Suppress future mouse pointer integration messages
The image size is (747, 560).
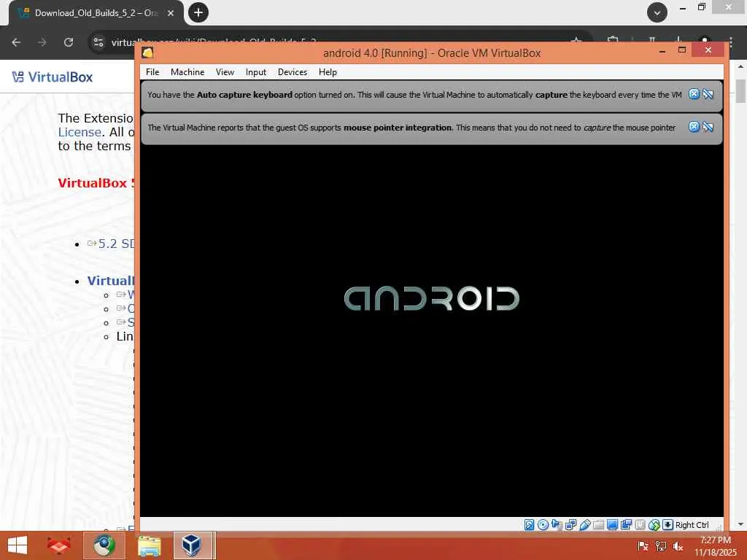(x=708, y=127)
